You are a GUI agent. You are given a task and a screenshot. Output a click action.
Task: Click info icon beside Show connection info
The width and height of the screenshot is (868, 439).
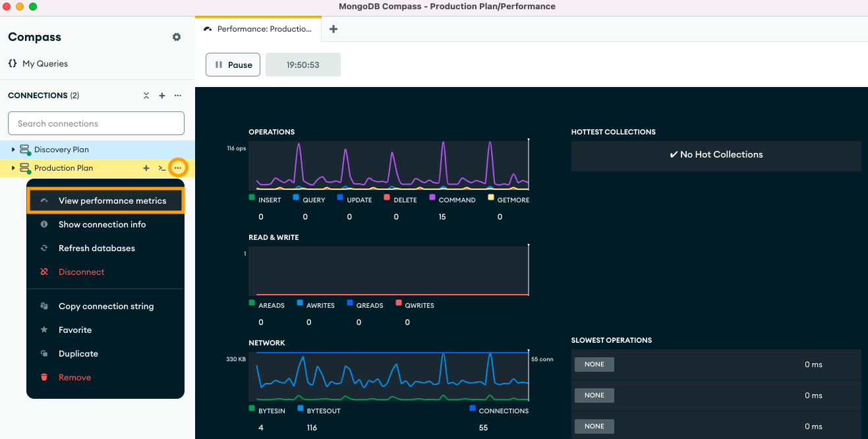point(44,225)
